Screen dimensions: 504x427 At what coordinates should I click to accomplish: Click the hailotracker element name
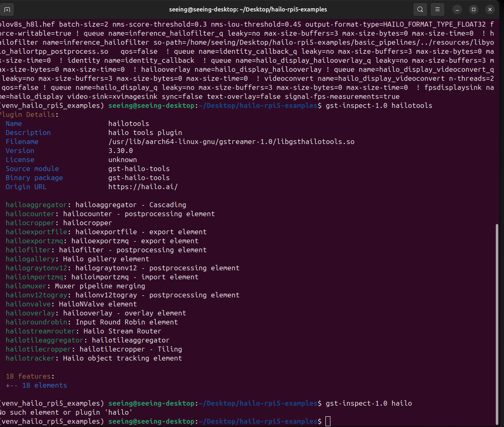click(x=30, y=358)
